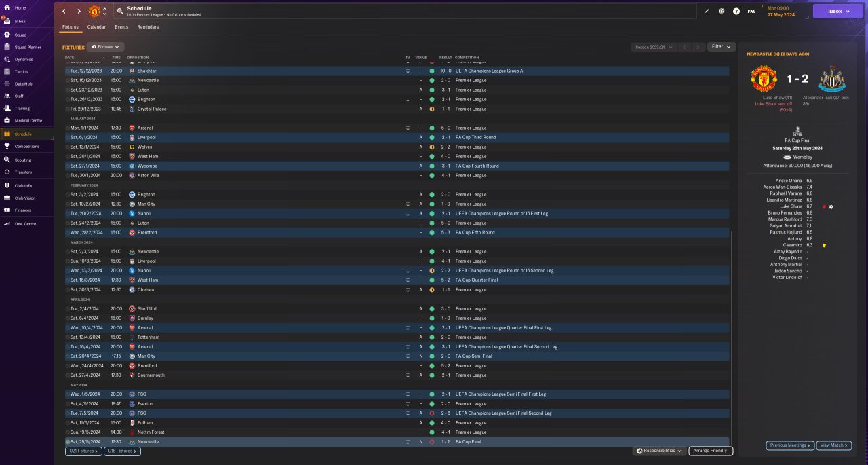Open Tactics in the sidebar
Viewport: 868px width, 465px height.
pos(27,71)
